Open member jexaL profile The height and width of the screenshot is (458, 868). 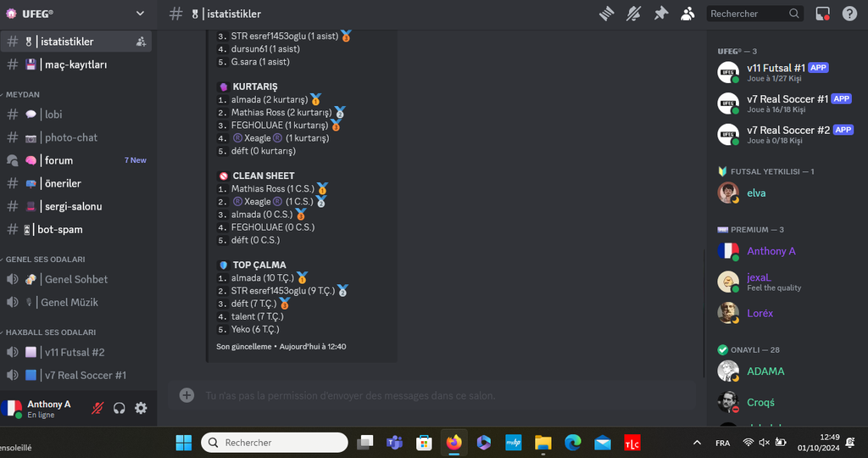[785, 282]
